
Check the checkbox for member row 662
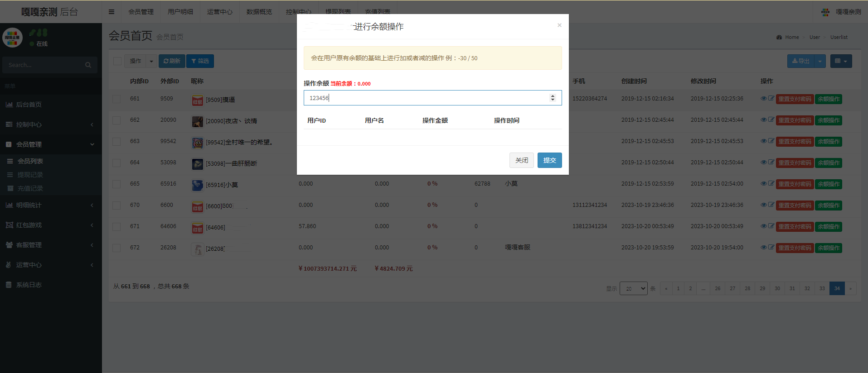[117, 120]
